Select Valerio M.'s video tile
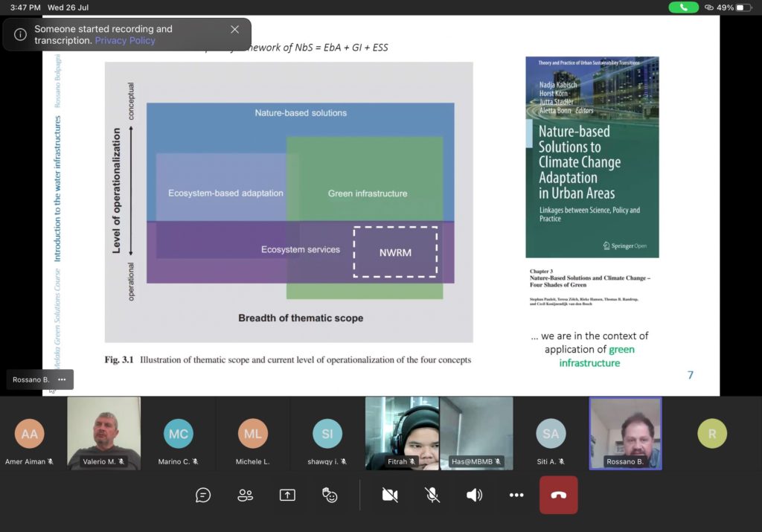The width and height of the screenshot is (762, 532). point(103,433)
